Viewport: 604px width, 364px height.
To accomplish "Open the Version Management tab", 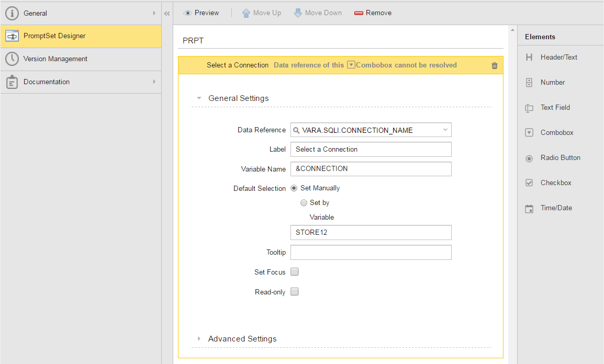I will click(55, 59).
